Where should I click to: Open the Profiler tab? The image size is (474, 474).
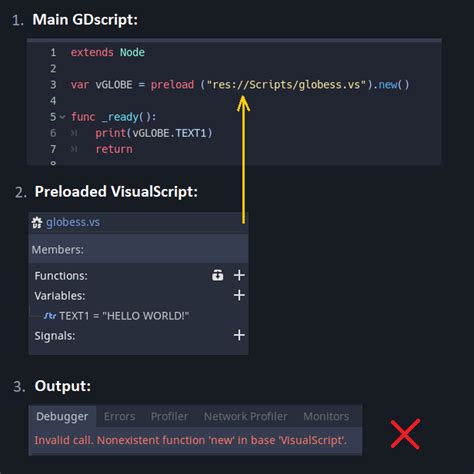coord(169,416)
